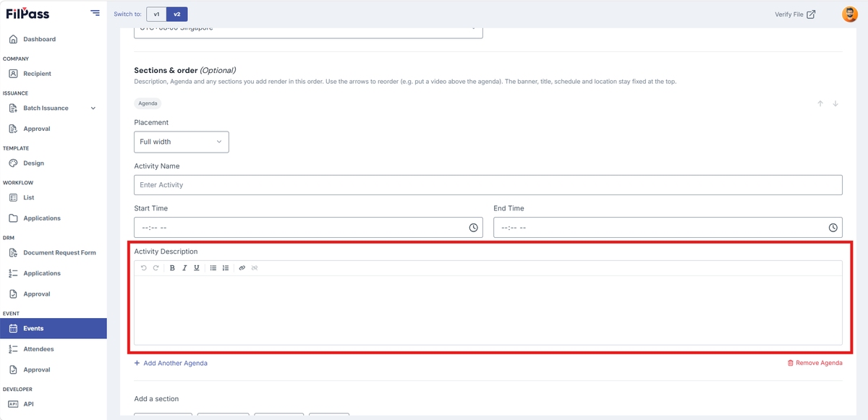Screen dimensions: 868x420
Task: Open the End Time clock picker
Action: click(x=833, y=227)
